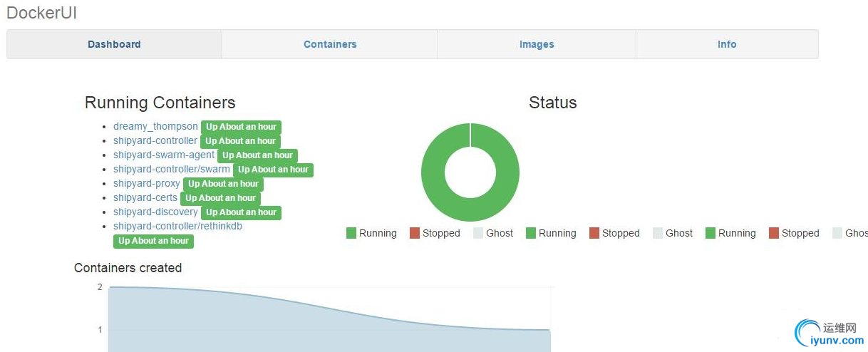
Task: Click first red Stopped legend swatch
Action: coord(415,233)
